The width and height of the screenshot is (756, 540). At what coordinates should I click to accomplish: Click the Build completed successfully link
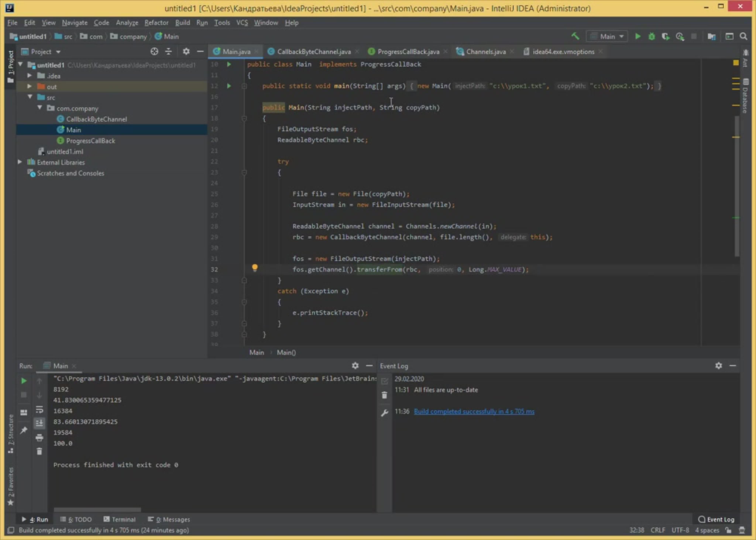474,412
